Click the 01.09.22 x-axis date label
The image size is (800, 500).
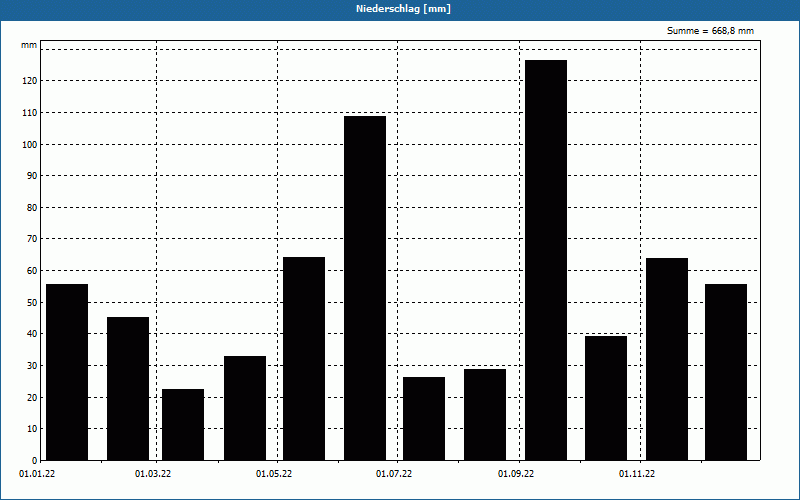516,474
